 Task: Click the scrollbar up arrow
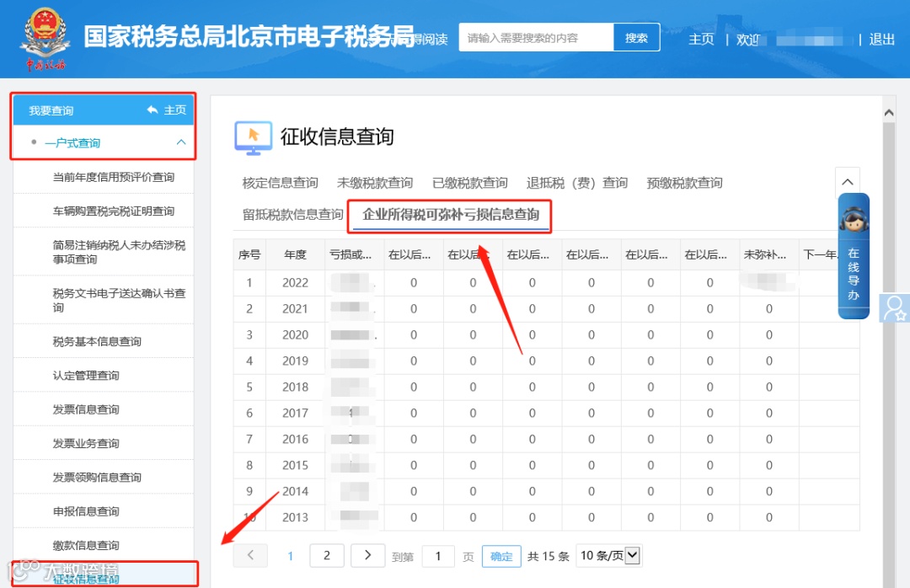(889, 113)
